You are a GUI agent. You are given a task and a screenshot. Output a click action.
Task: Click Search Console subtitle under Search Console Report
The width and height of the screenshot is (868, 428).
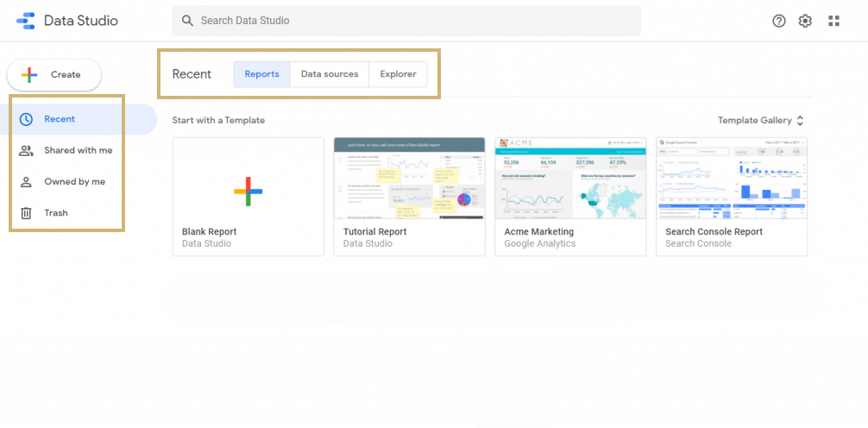(699, 243)
